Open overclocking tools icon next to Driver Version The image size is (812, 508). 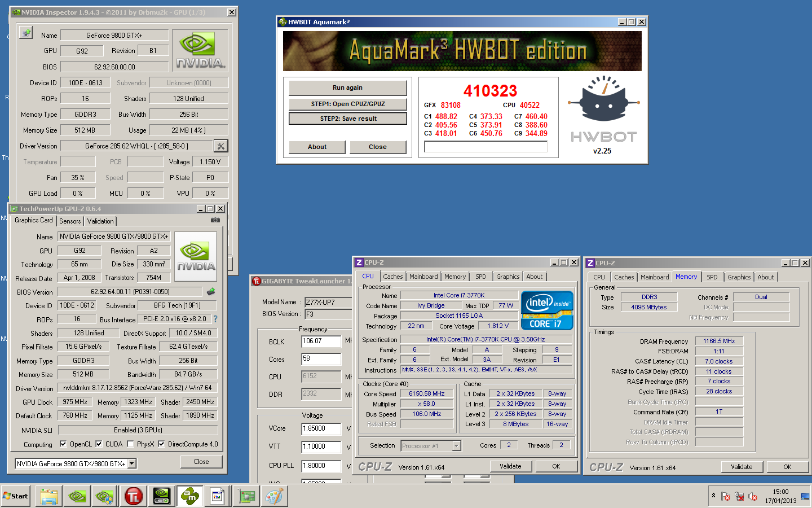pyautogui.click(x=221, y=146)
